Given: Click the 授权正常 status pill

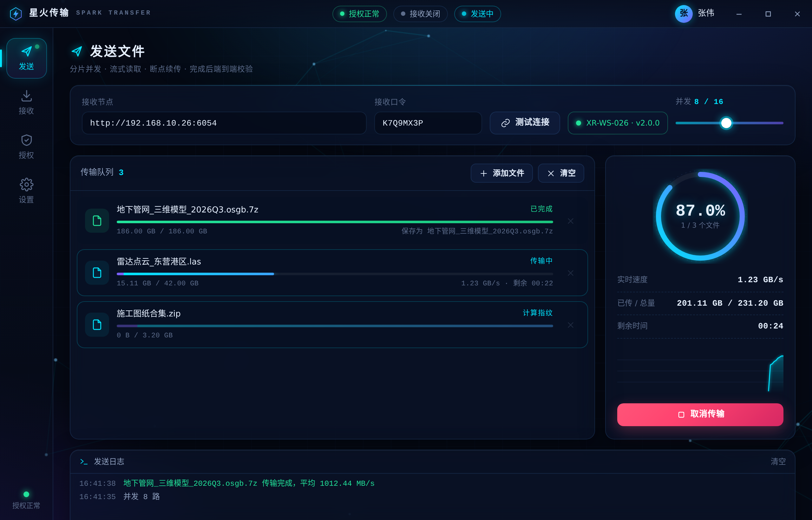Looking at the screenshot, I should [x=359, y=14].
